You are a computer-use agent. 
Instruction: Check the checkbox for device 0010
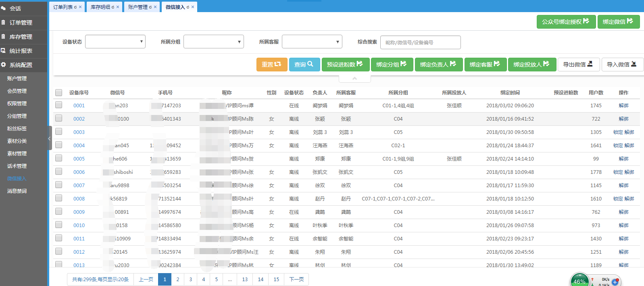pyautogui.click(x=59, y=225)
